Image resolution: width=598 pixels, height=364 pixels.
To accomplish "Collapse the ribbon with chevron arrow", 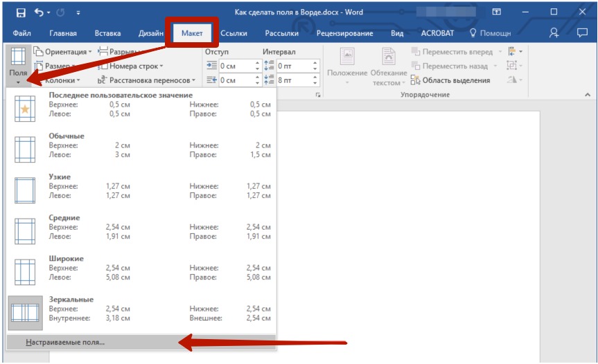I will tap(588, 95).
